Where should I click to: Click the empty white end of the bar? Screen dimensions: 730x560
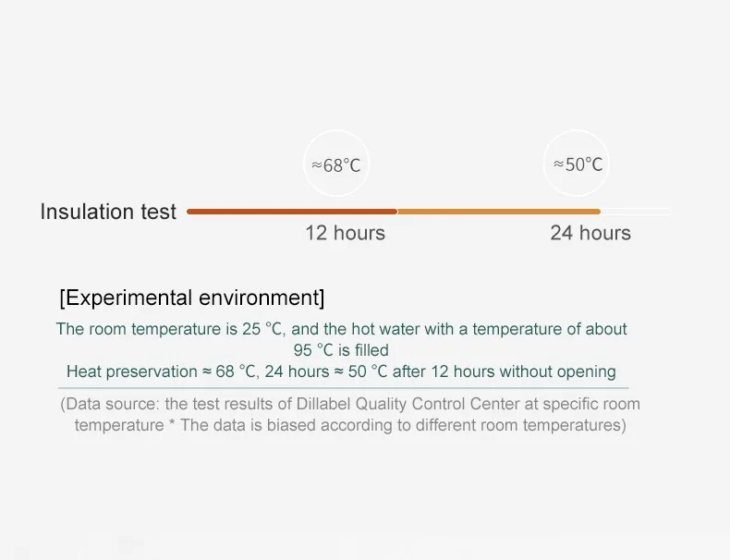tap(636, 212)
